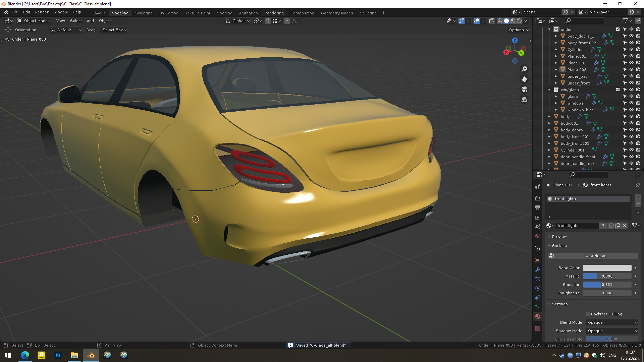Hide Plane.003 with its eye icon

[631, 69]
